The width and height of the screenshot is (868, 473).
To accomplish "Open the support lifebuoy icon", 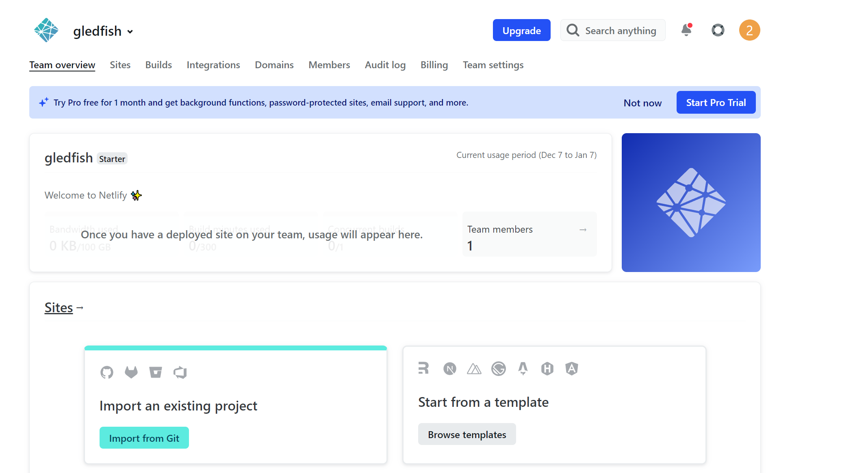I will pos(718,30).
